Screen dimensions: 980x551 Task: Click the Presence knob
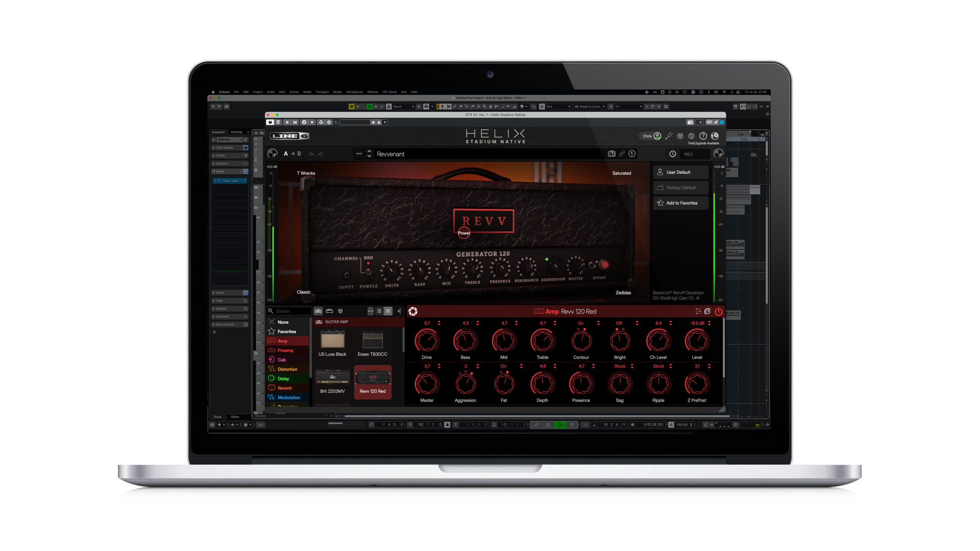click(581, 384)
